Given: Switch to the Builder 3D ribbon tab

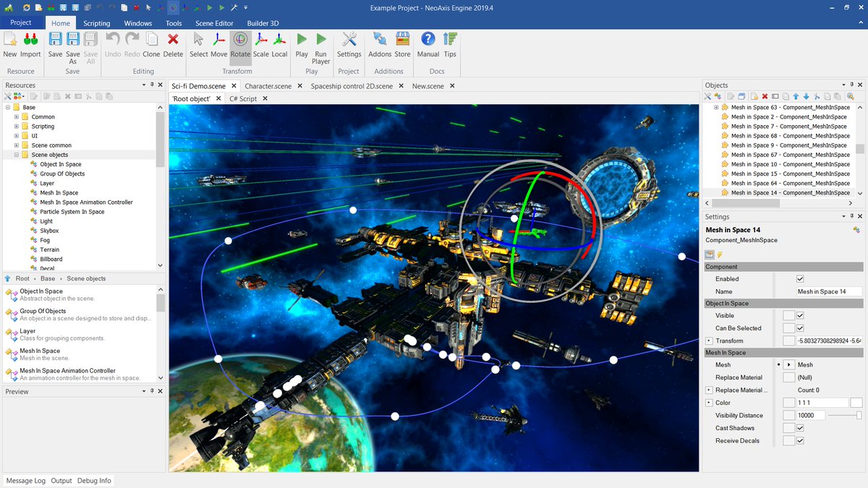Looking at the screenshot, I should click(x=263, y=23).
